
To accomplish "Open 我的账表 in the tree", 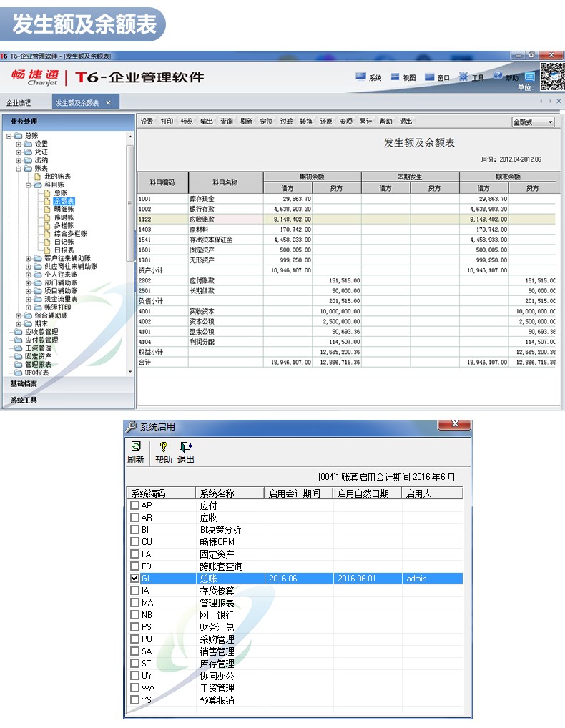I will (57, 177).
